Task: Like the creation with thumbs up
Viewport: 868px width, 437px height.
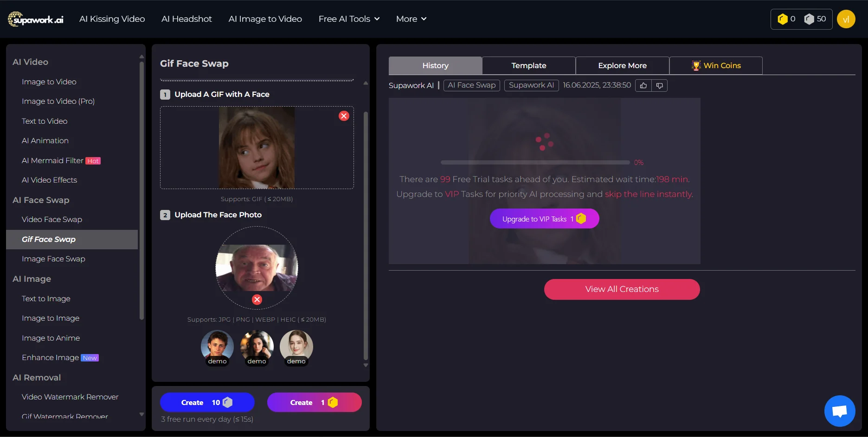Action: [x=643, y=85]
